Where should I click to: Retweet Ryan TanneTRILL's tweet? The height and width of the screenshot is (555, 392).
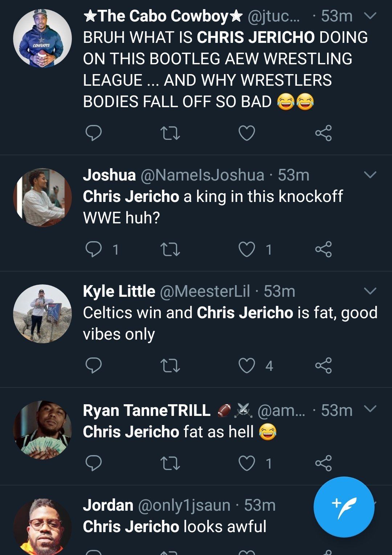point(170,463)
